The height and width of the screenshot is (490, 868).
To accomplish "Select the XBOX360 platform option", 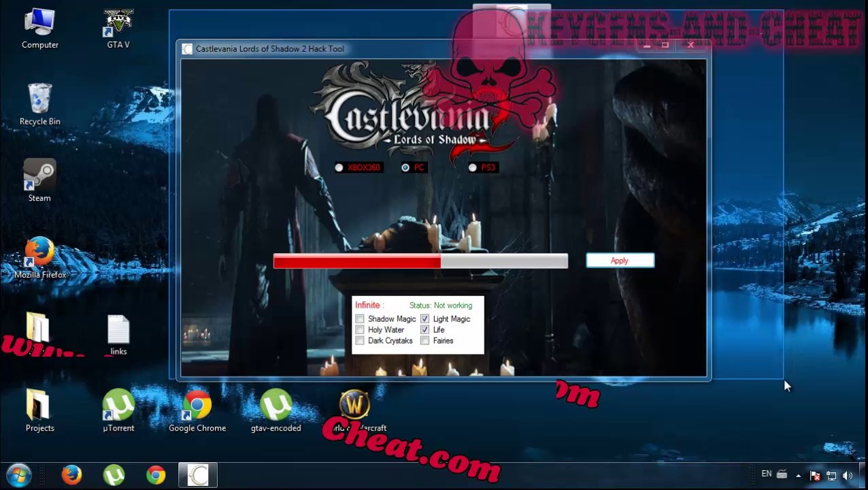I will tap(358, 167).
